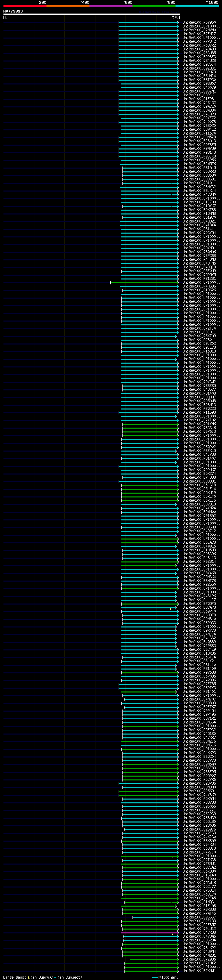Select hit label UniRef100_P16140
Viewport: 222px width, 980px height.
199,875
